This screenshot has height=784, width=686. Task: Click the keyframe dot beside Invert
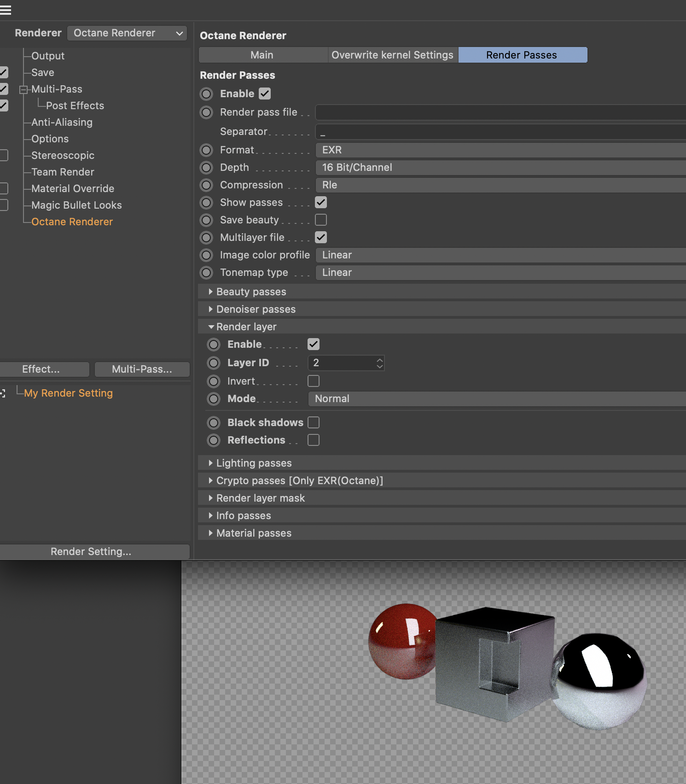click(214, 381)
